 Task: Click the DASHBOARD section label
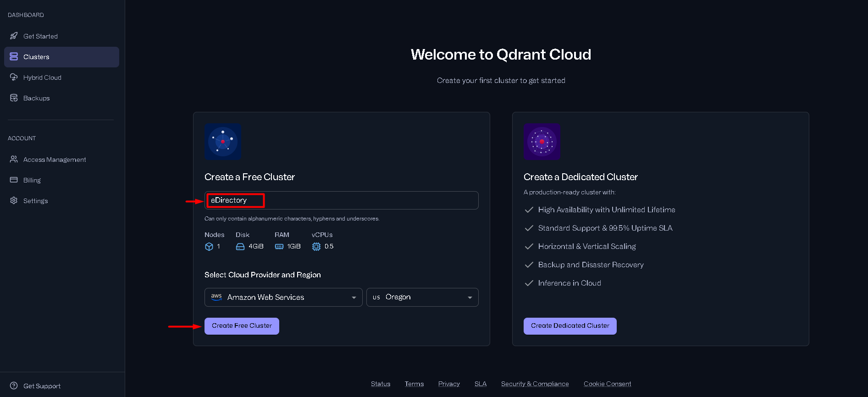click(x=26, y=15)
